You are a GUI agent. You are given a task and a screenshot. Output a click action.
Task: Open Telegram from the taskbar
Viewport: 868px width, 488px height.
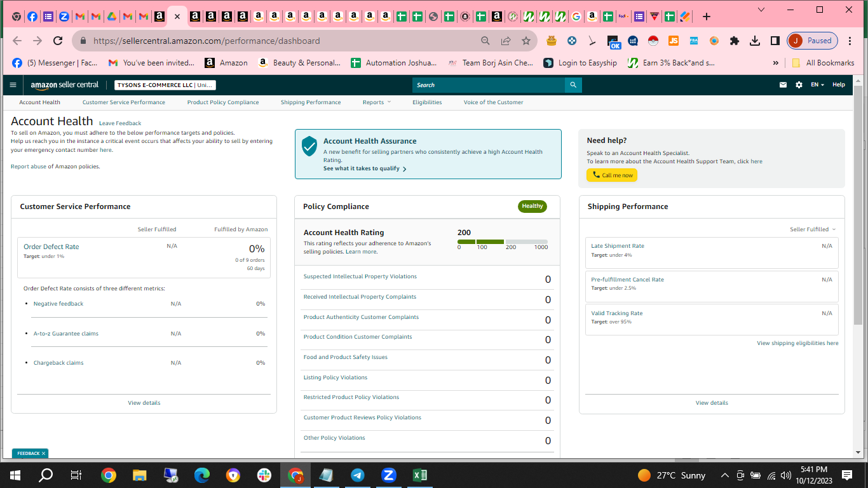pyautogui.click(x=358, y=475)
